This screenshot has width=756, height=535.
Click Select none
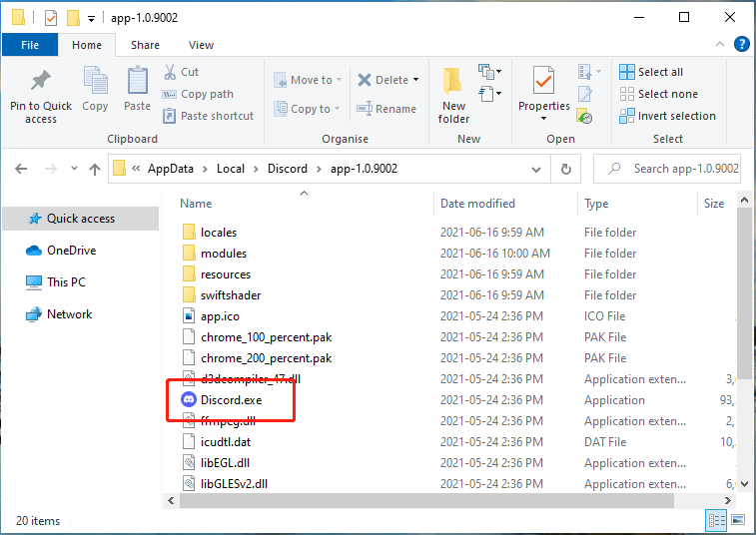(x=658, y=94)
